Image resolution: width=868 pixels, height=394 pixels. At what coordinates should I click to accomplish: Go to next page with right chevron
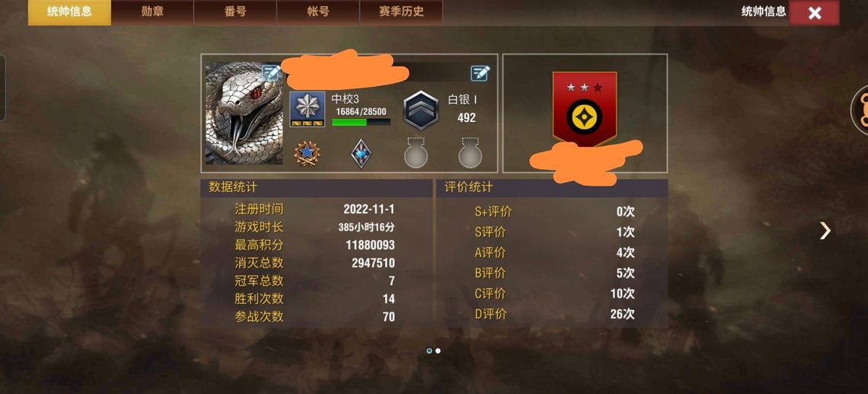pyautogui.click(x=825, y=230)
